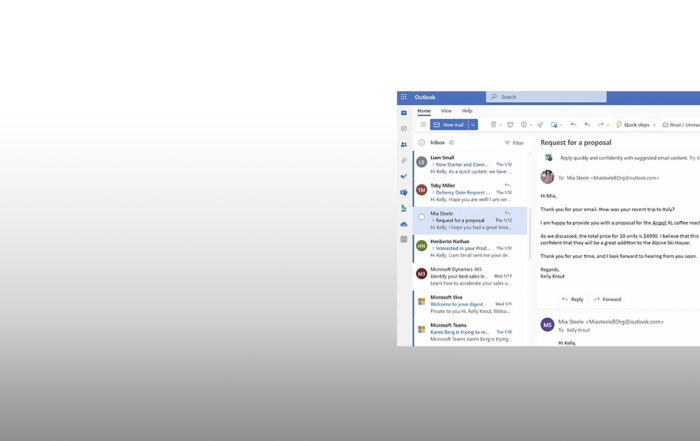
Task: Open the OneDrive cloud icon
Action: coord(404,224)
